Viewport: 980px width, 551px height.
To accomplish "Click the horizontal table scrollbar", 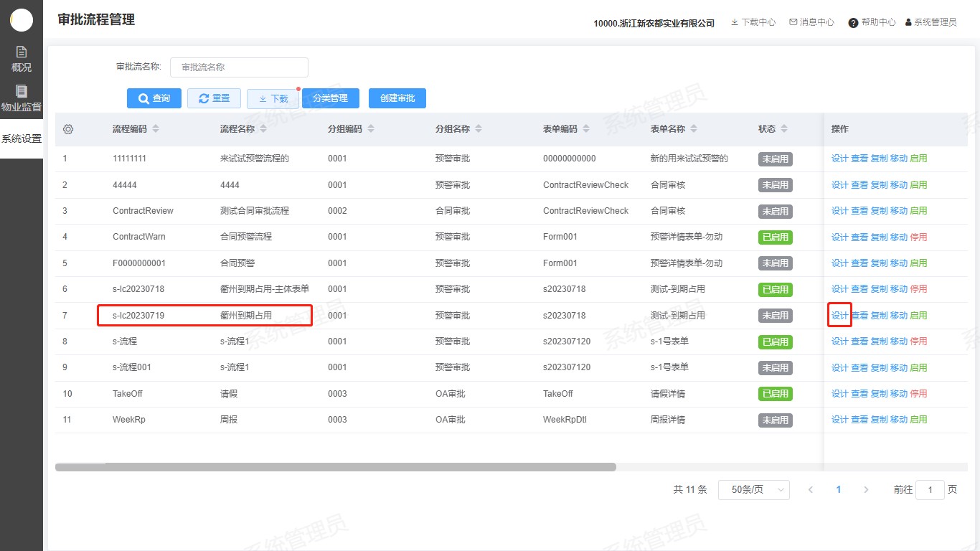I will click(x=335, y=467).
